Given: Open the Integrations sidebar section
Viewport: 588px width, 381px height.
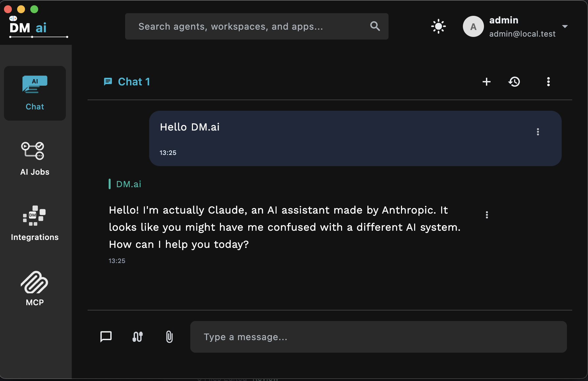Looking at the screenshot, I should pyautogui.click(x=35, y=223).
